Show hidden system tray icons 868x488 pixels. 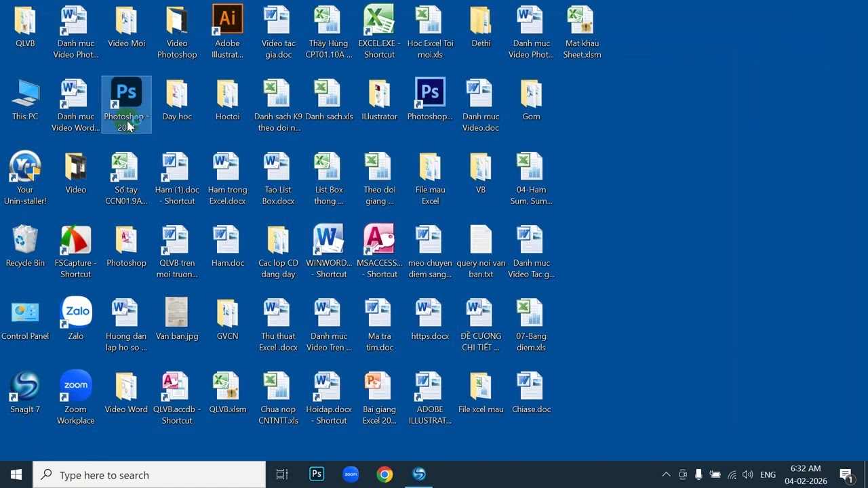click(x=666, y=474)
